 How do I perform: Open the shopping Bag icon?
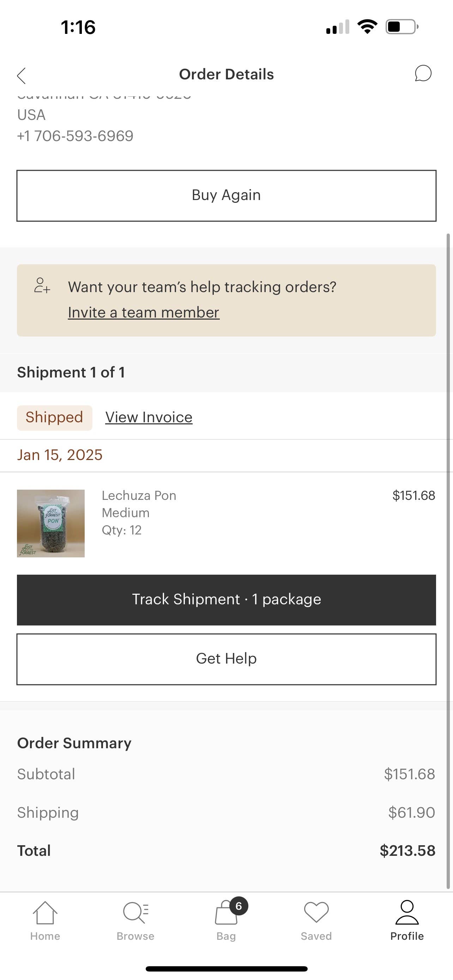click(226, 914)
